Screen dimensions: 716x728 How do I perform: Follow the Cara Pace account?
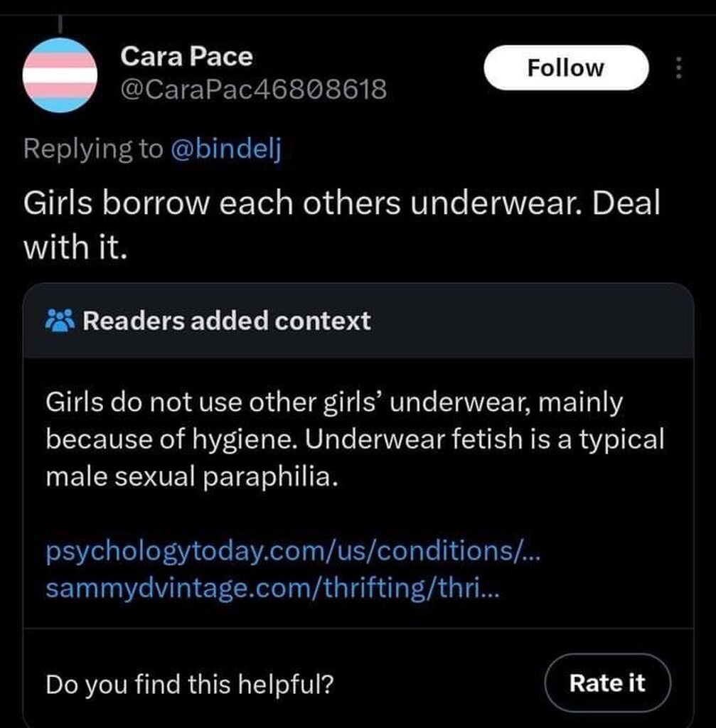pyautogui.click(x=565, y=68)
